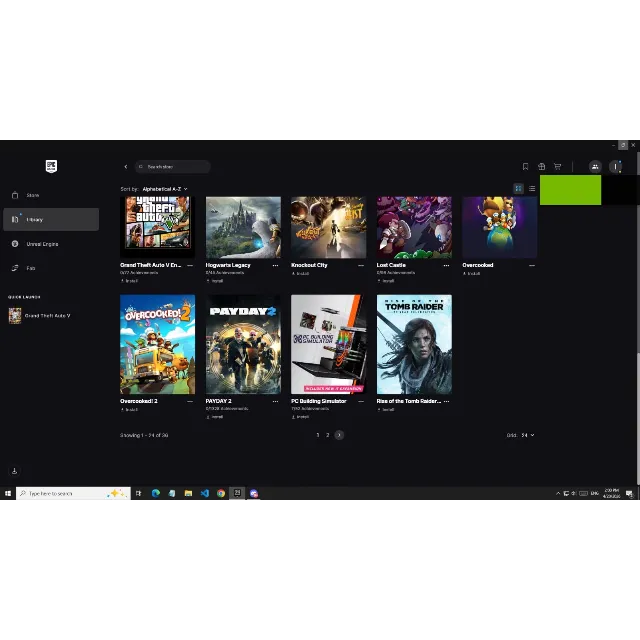
Task: Open the shopping cart icon
Action: click(x=557, y=167)
